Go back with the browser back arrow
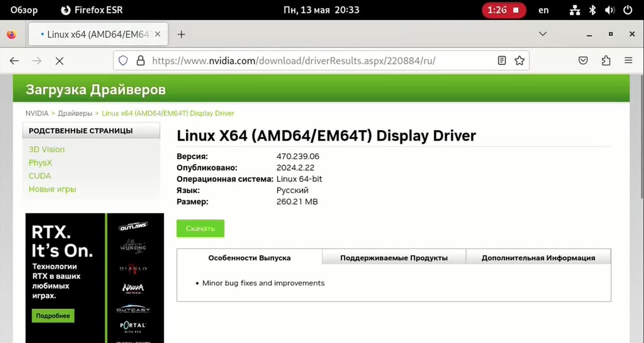This screenshot has width=644, height=343. coord(14,61)
